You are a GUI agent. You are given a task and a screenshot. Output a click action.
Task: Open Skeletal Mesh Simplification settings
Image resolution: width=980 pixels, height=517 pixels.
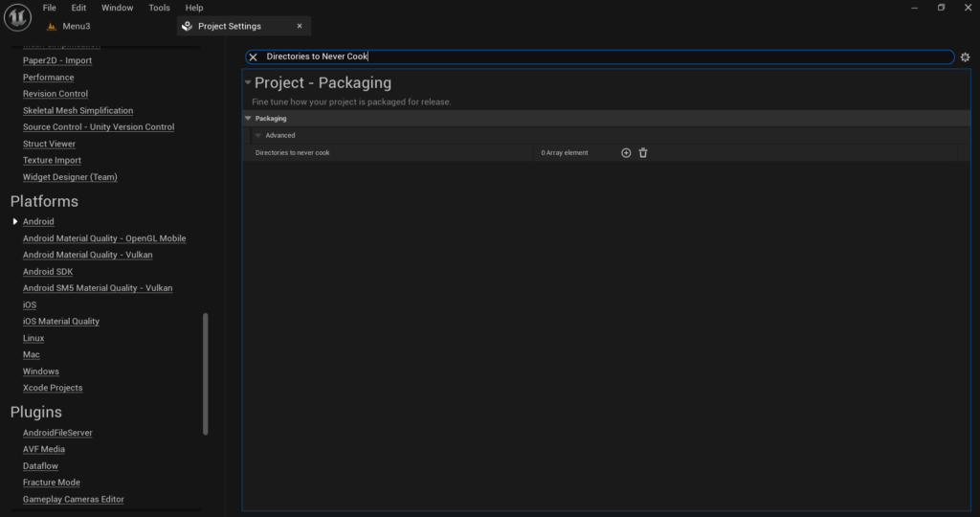coord(78,111)
